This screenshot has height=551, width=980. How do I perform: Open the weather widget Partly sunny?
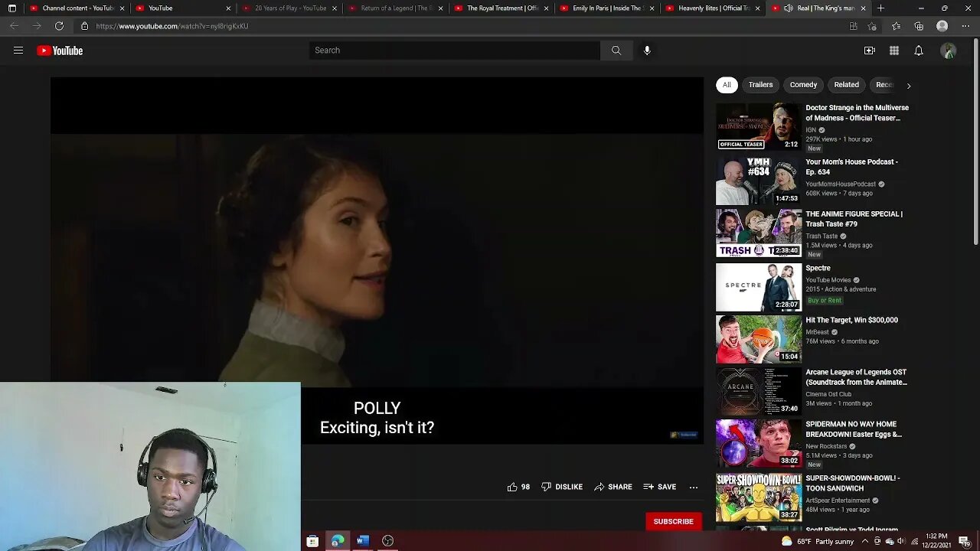[818, 541]
